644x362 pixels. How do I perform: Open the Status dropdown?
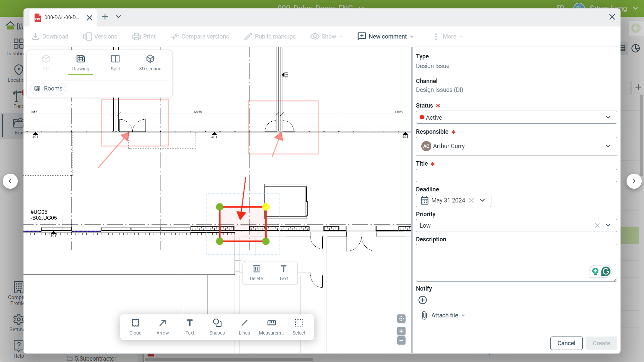point(516,117)
